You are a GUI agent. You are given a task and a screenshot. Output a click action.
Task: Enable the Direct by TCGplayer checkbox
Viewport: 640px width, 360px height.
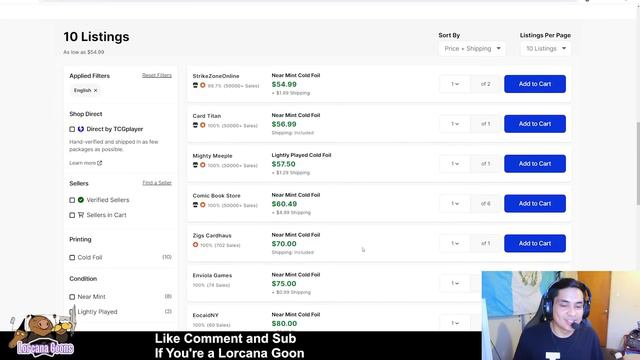pos(72,129)
